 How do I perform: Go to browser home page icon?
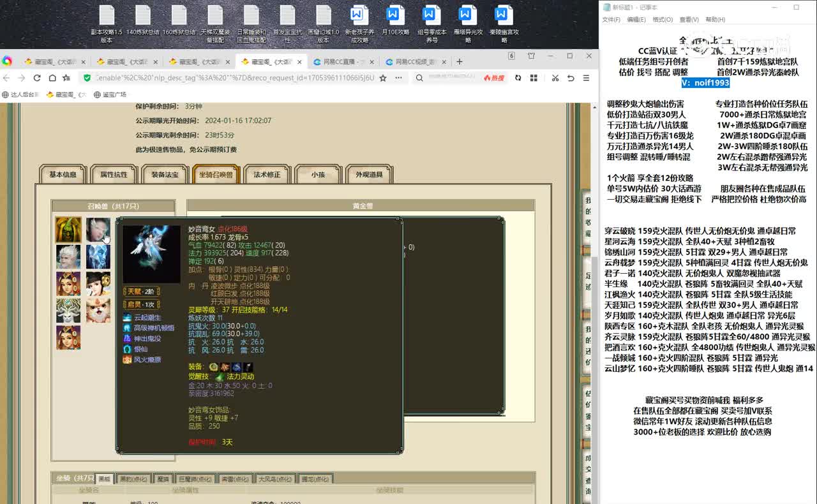coord(51,78)
